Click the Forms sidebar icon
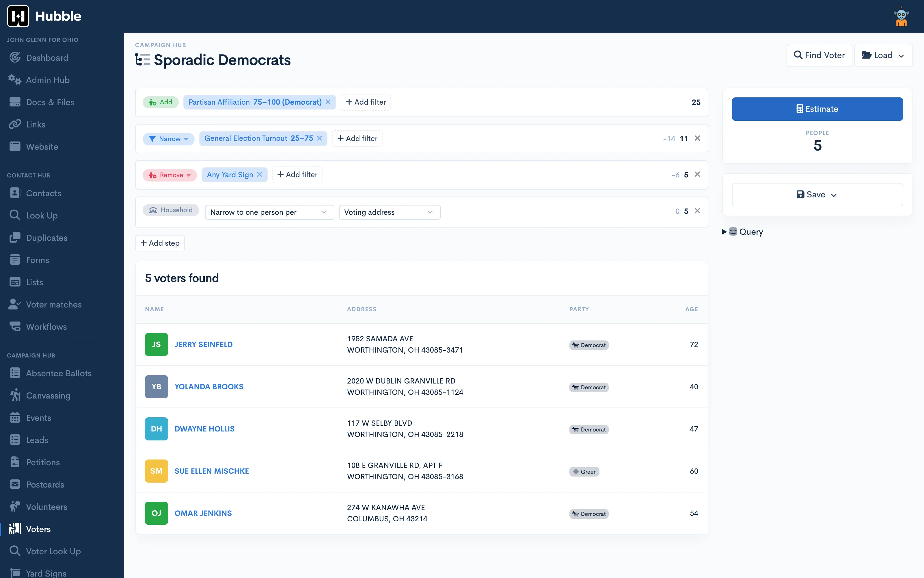This screenshot has width=924, height=578. pyautogui.click(x=15, y=260)
